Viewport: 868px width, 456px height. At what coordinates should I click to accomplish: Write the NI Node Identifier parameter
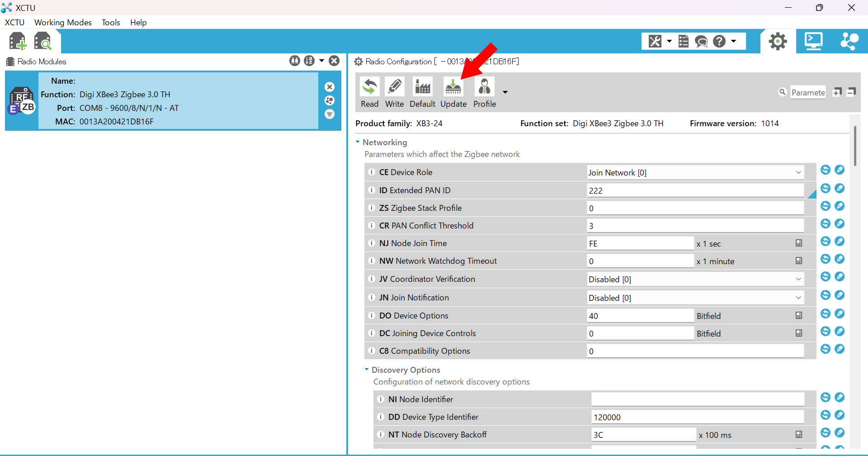click(840, 397)
